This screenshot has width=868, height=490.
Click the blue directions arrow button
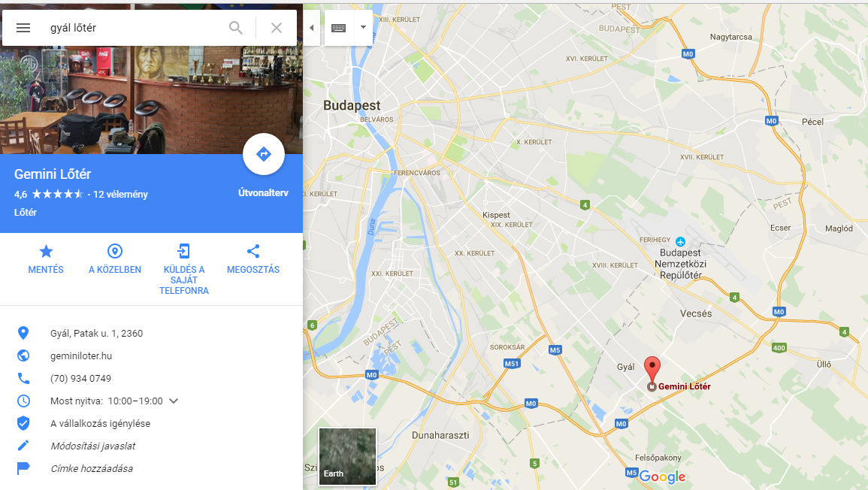tap(264, 154)
